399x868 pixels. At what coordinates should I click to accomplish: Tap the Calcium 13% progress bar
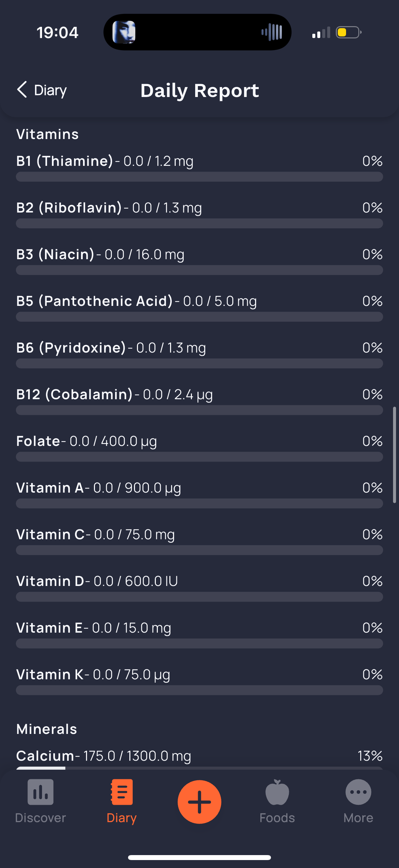click(199, 768)
